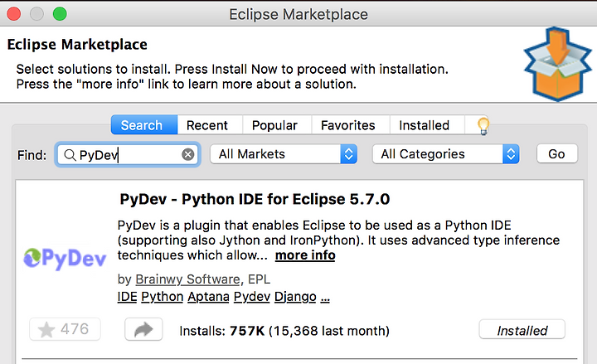Click the IDE tag link
The width and height of the screenshot is (597, 364).
coord(127,297)
